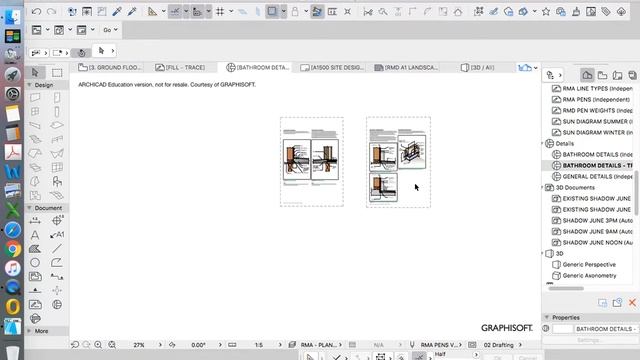Select GENERAL DETAILS in Navigator tree
The height and width of the screenshot is (360, 640).
pyautogui.click(x=592, y=176)
